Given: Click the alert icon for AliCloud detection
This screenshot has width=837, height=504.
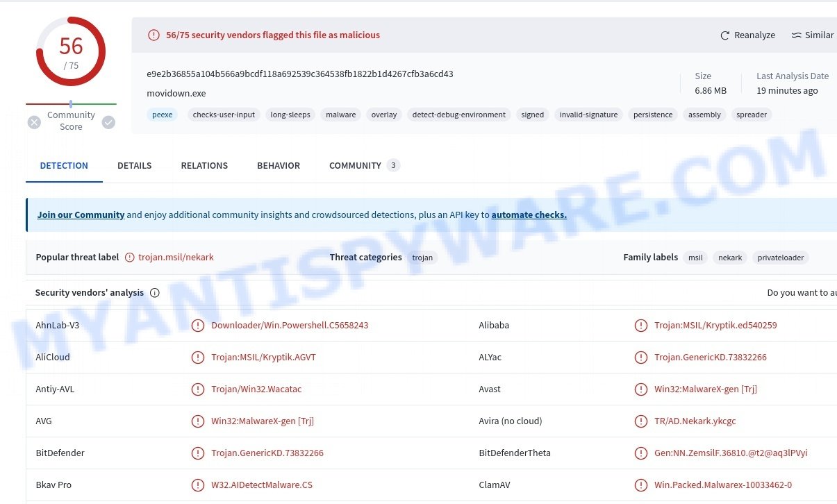Looking at the screenshot, I should click(x=198, y=358).
